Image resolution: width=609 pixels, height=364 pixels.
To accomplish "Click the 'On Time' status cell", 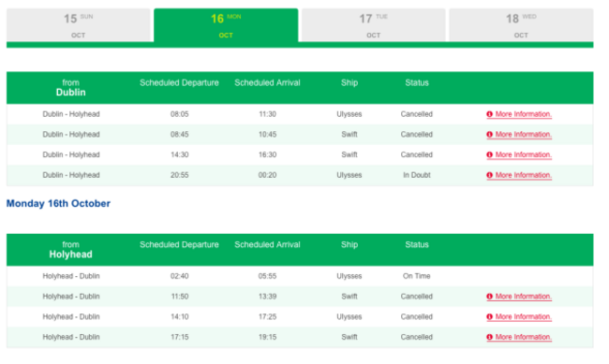I will pyautogui.click(x=417, y=276).
